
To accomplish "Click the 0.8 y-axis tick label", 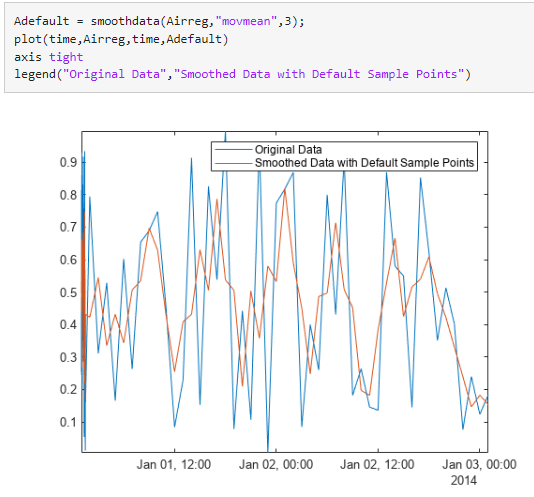I will pos(68,195).
